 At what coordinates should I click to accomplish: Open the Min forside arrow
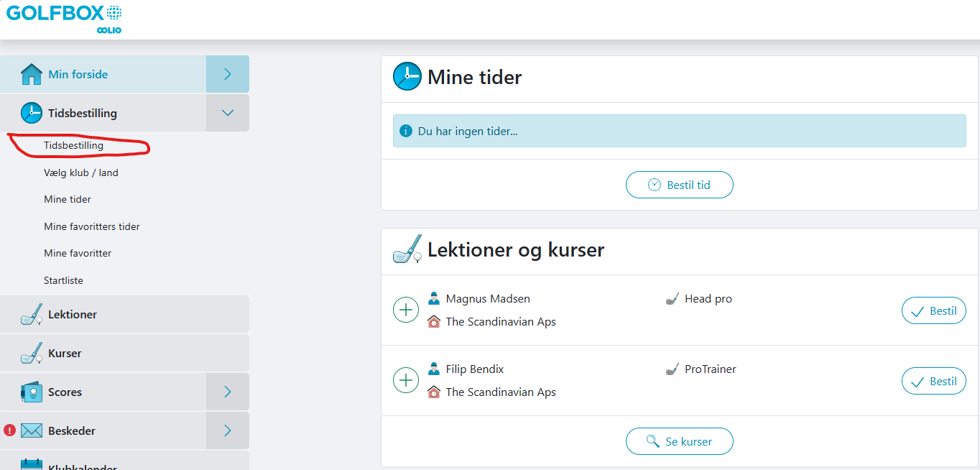[228, 74]
